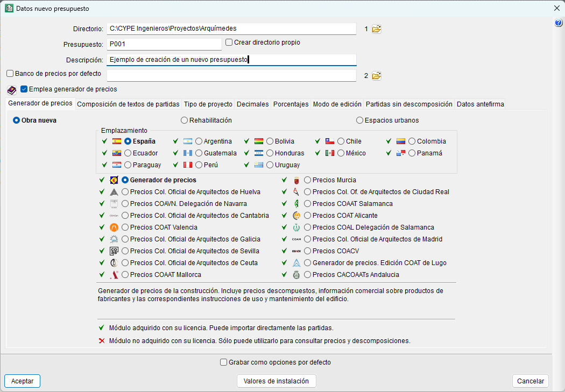Uncheck Emplea generador de precios
Image resolution: width=565 pixels, height=392 pixels.
(x=24, y=89)
